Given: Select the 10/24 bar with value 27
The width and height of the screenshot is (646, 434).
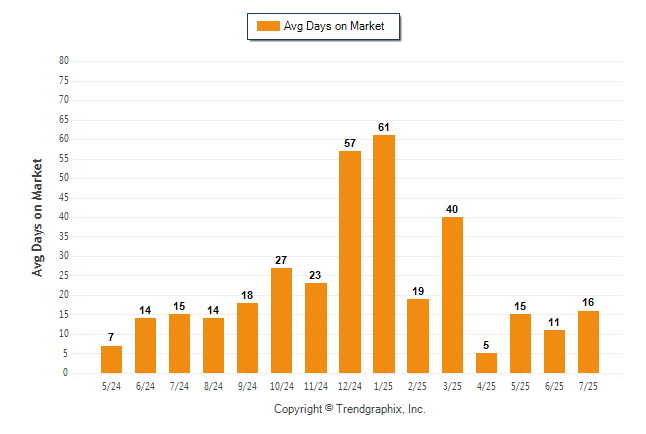Looking at the screenshot, I should (281, 320).
